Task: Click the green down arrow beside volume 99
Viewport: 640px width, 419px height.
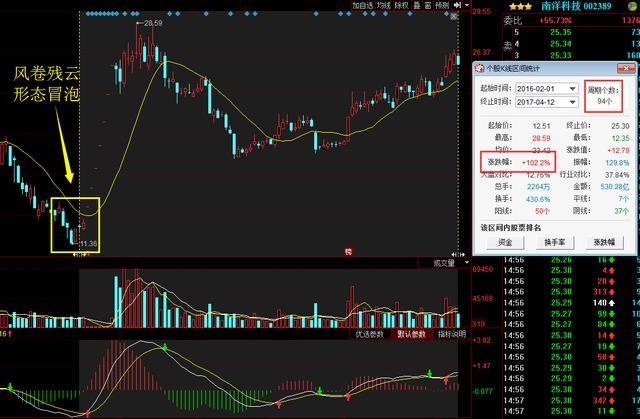Action: (611, 314)
